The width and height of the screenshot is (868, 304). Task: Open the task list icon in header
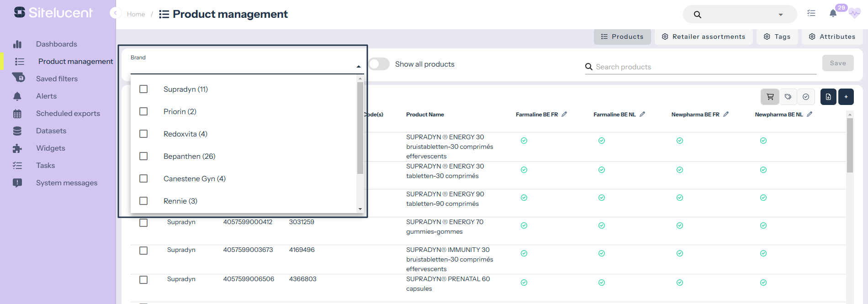pyautogui.click(x=811, y=14)
